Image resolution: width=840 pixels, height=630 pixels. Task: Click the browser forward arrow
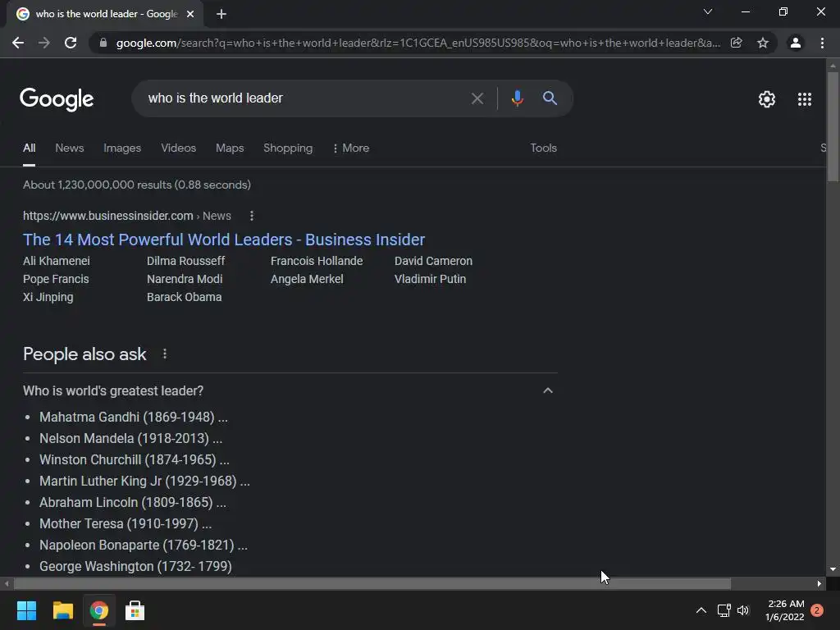point(44,43)
